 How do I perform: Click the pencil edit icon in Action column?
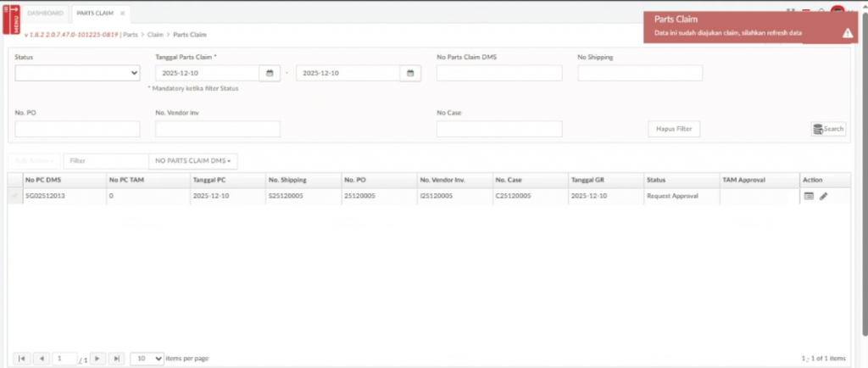click(x=823, y=196)
